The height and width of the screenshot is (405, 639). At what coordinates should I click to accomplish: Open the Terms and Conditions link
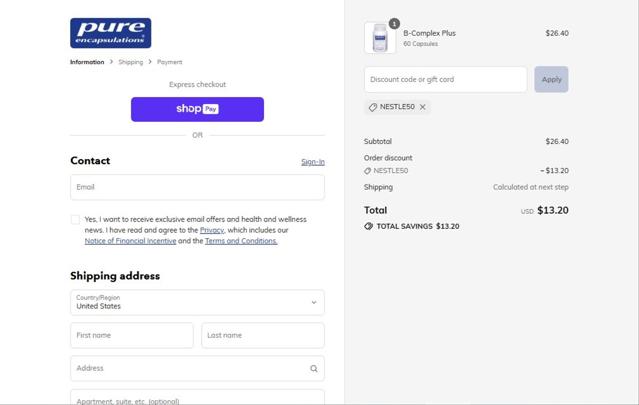coord(241,241)
